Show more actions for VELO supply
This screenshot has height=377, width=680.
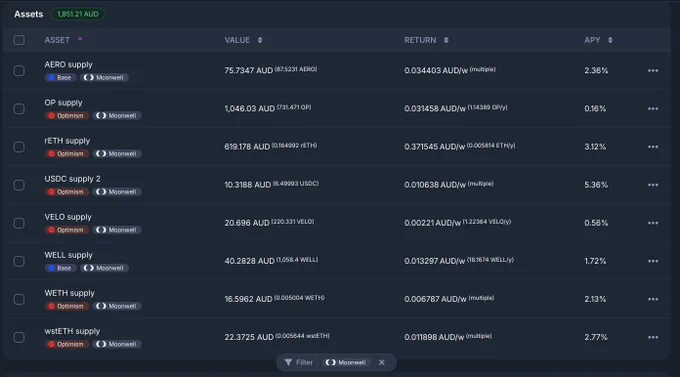pyautogui.click(x=653, y=223)
